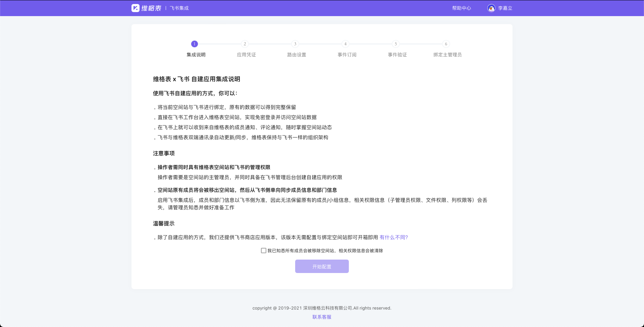Open user menu 李嘉立
The height and width of the screenshot is (327, 644).
point(505,8)
